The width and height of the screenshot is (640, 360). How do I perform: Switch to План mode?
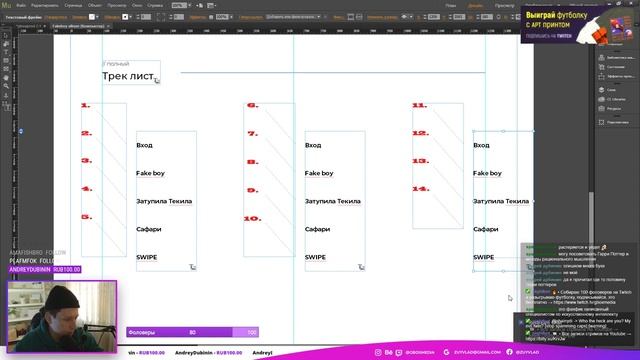(x=451, y=6)
